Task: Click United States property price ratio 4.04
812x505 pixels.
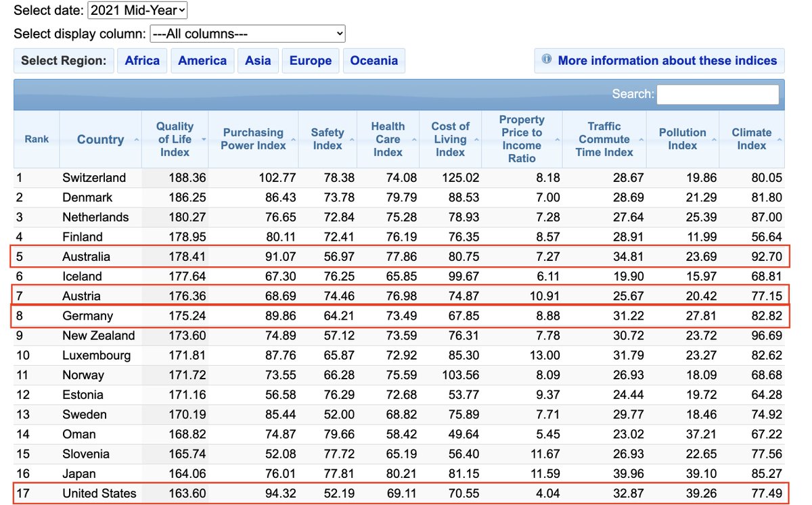Action: (x=547, y=493)
